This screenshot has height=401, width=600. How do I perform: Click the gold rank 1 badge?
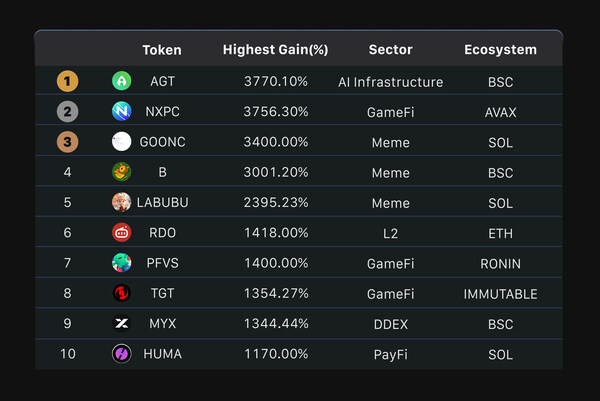click(68, 82)
